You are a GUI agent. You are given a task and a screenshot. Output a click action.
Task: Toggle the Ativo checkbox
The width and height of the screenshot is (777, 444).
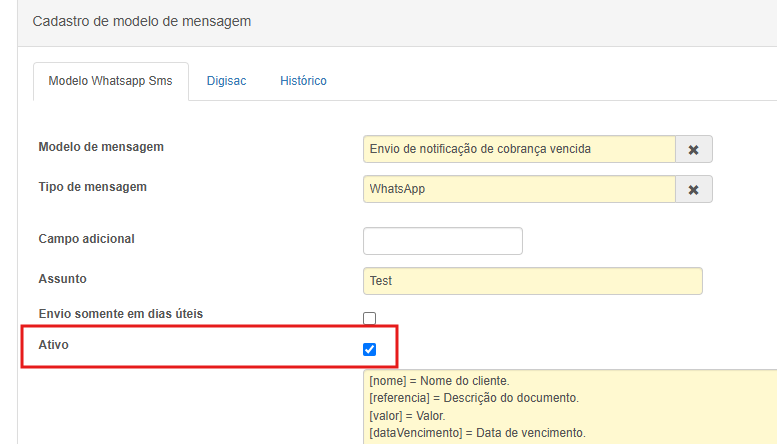(370, 349)
